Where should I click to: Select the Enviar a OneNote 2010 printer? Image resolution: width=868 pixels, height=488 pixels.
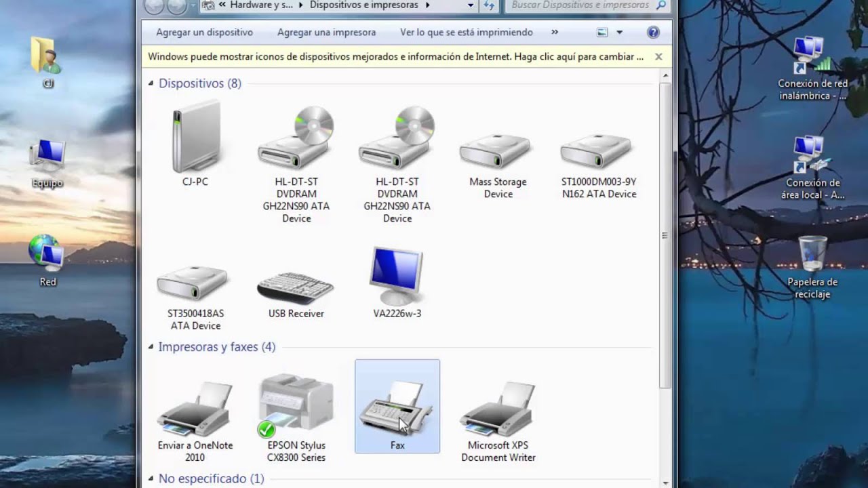click(195, 409)
